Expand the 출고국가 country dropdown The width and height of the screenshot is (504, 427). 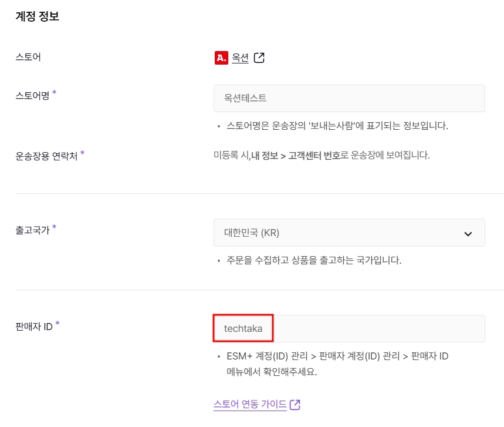coord(349,233)
